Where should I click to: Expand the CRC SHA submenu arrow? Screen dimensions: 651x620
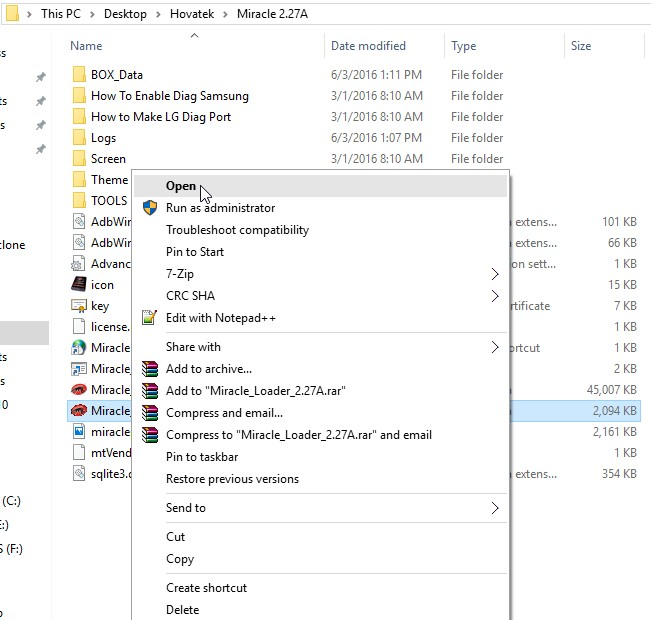pyautogui.click(x=494, y=296)
